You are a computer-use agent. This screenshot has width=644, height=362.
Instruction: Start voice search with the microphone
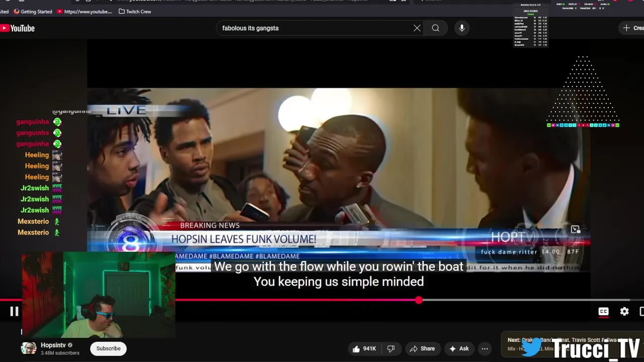pyautogui.click(x=462, y=28)
